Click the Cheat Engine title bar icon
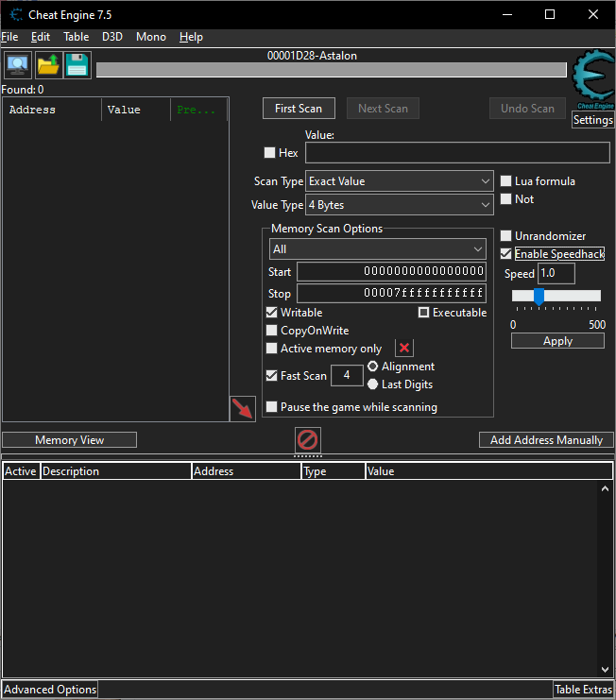This screenshot has width=616, height=700. [x=16, y=15]
